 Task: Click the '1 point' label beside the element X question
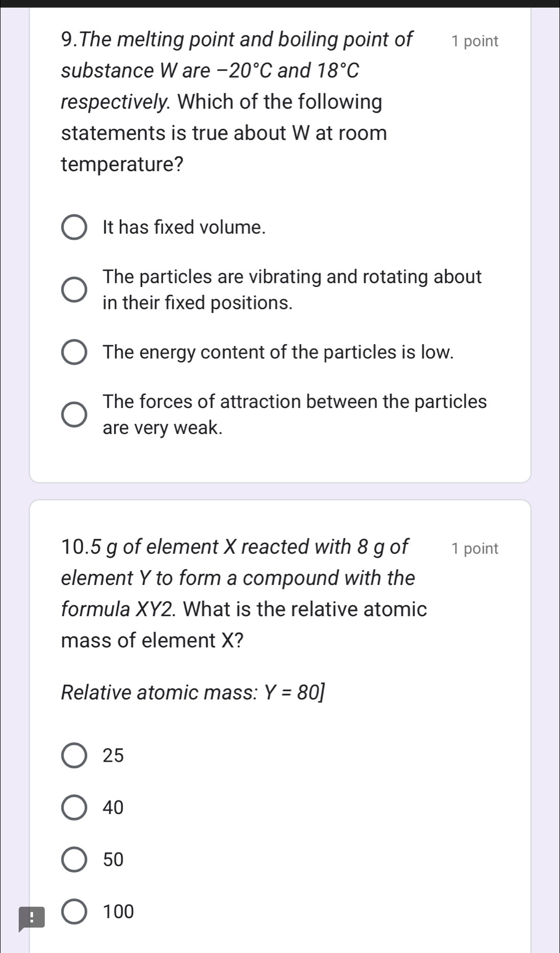click(x=474, y=548)
